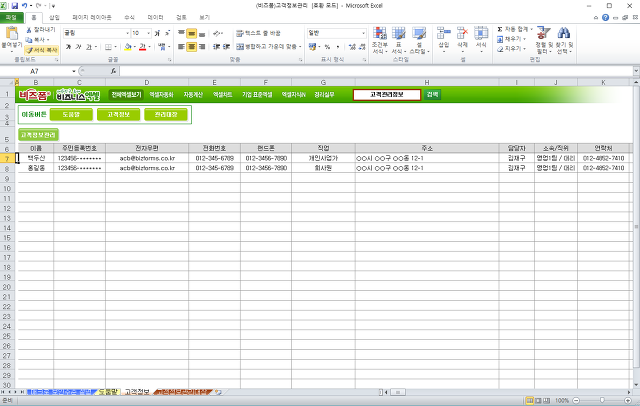Open 채우기 fill options
The width and height of the screenshot is (640, 406).
click(x=511, y=39)
